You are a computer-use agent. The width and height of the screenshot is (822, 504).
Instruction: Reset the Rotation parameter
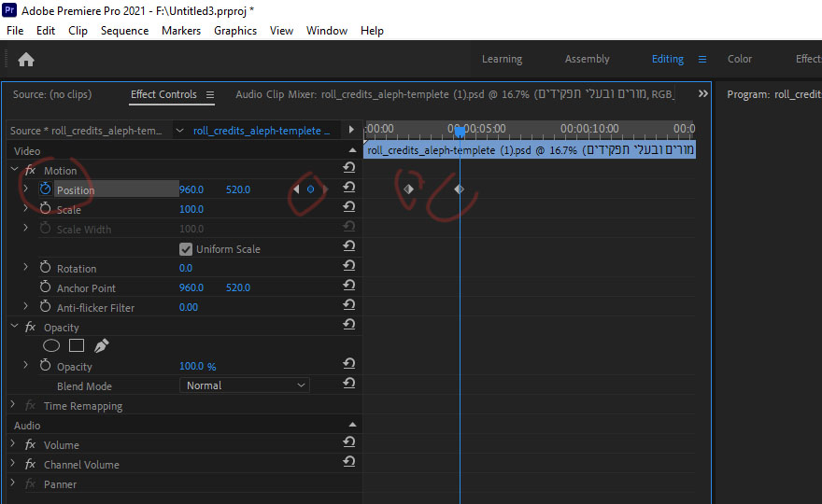tap(348, 268)
